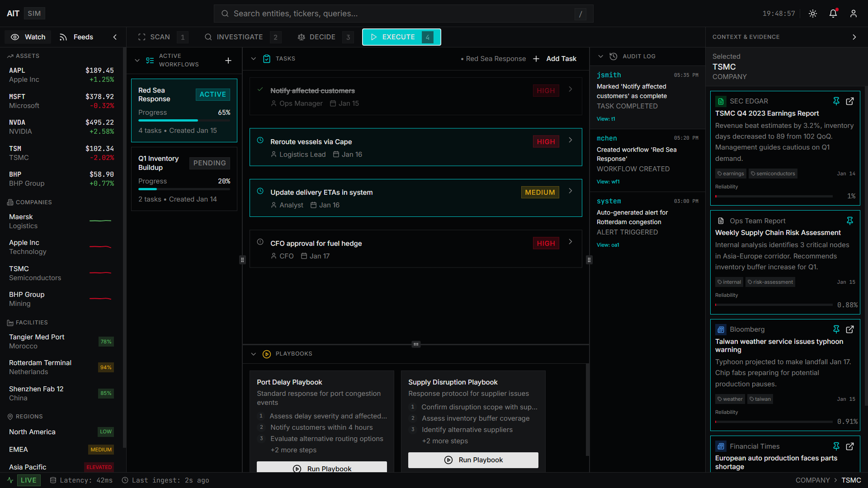Toggle the light/dark theme sun icon
The width and height of the screenshot is (868, 488).
[813, 14]
